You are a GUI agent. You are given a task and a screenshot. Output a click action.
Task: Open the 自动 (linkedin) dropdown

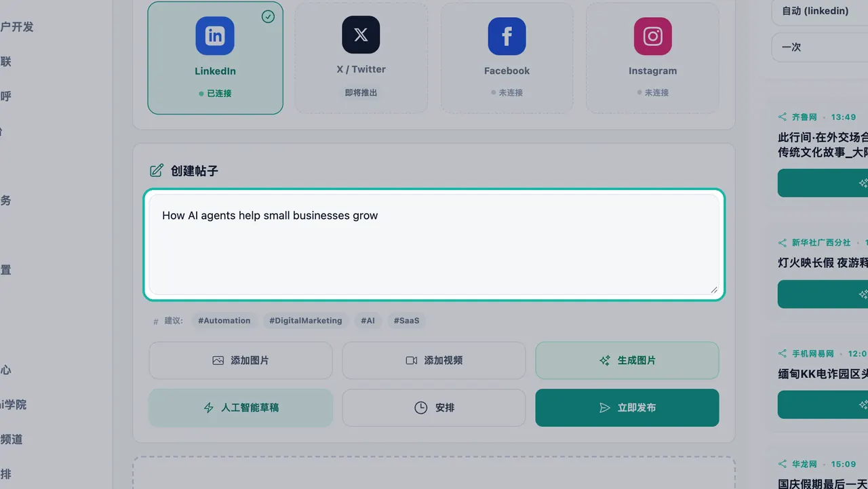coord(820,12)
